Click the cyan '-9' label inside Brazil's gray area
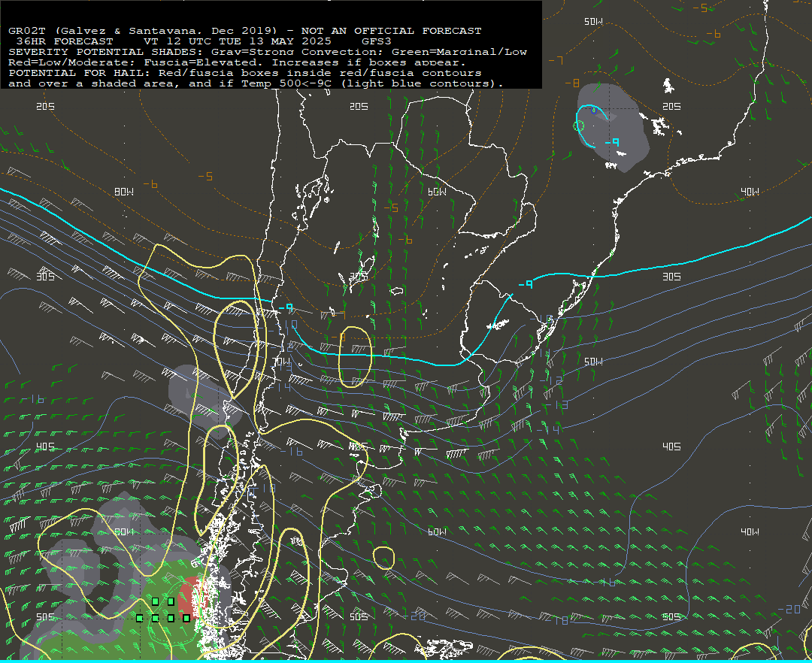 coord(612,142)
